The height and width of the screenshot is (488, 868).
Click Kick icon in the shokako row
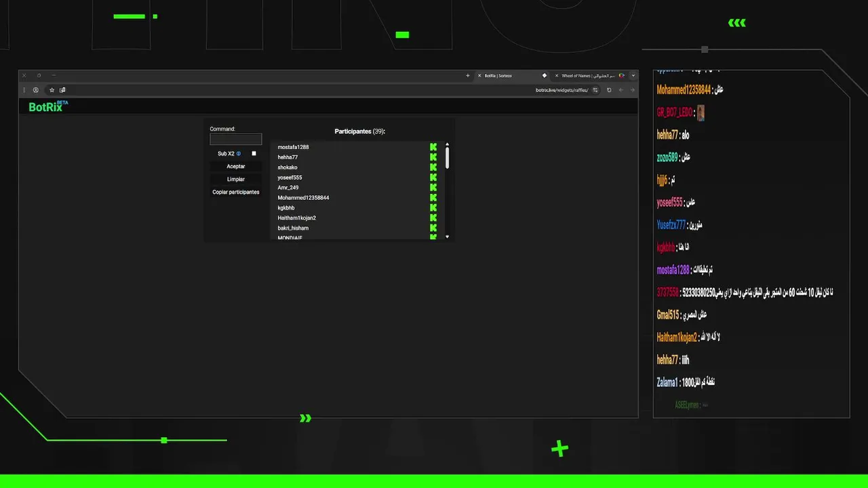click(433, 167)
